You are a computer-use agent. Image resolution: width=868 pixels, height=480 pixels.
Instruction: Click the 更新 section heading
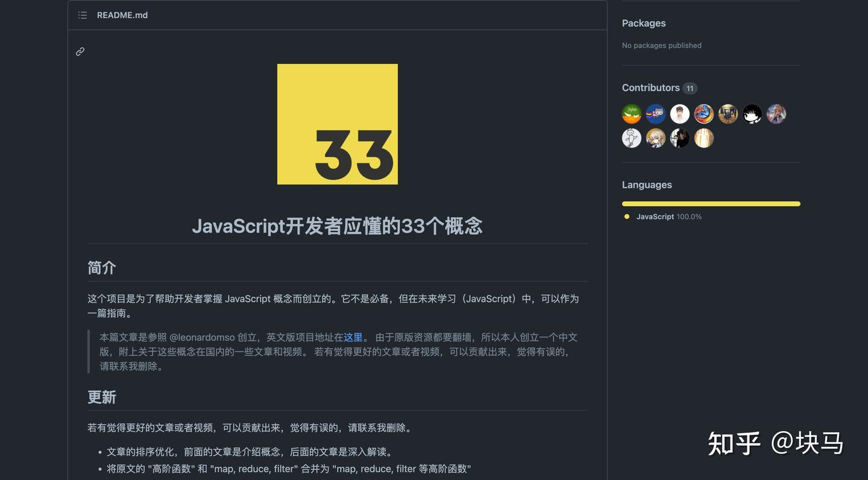click(x=102, y=397)
